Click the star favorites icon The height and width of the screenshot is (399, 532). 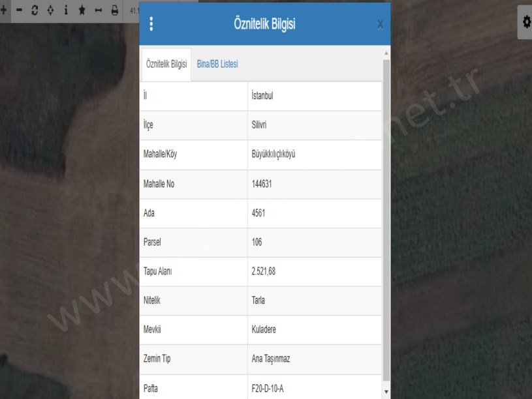pos(82,11)
